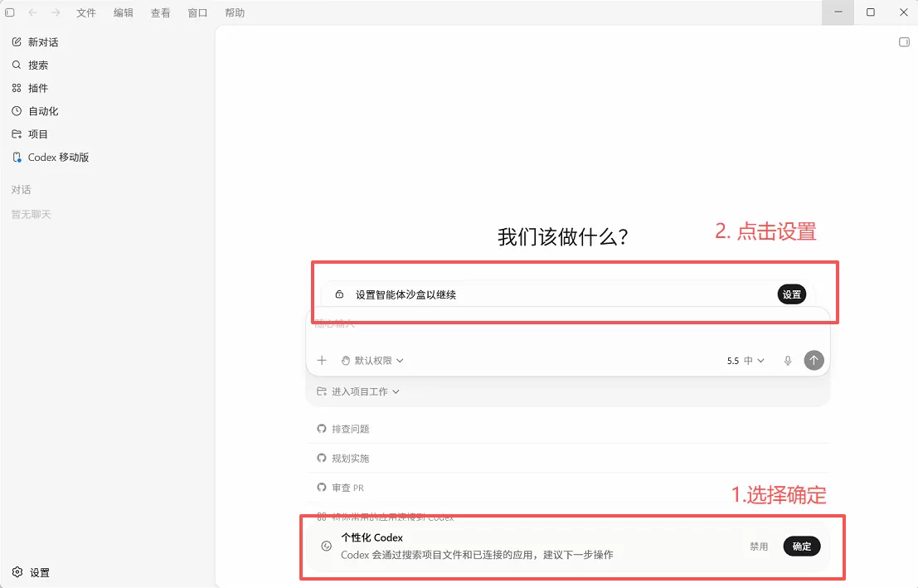Click the send up-arrow button

pos(814,360)
